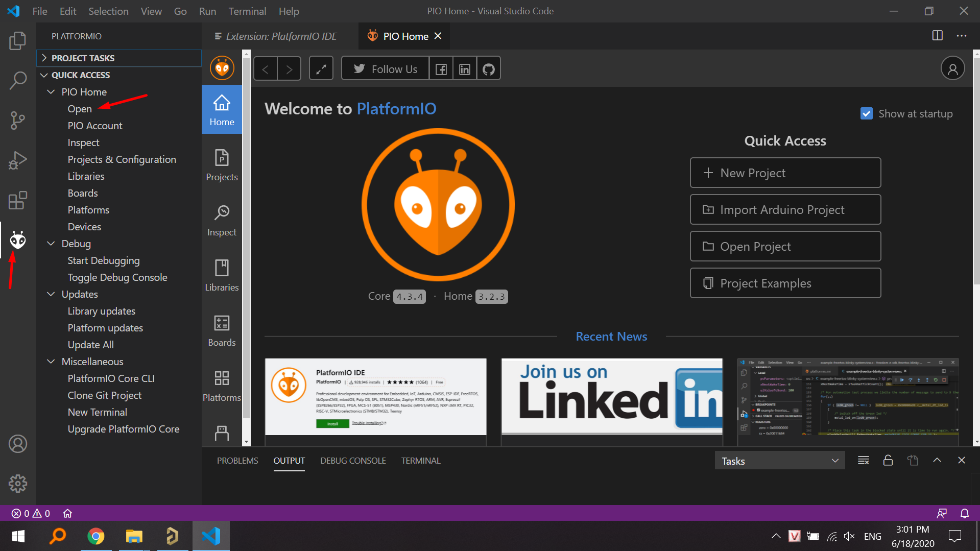Open the PlatformIO extension in the activity bar
Screen dimensions: 980x551
coord(18,239)
